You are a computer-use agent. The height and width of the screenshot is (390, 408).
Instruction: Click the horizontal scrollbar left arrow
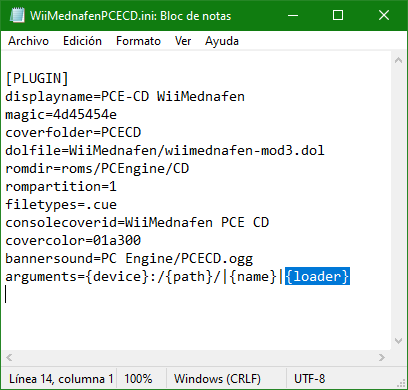[x=9, y=357]
